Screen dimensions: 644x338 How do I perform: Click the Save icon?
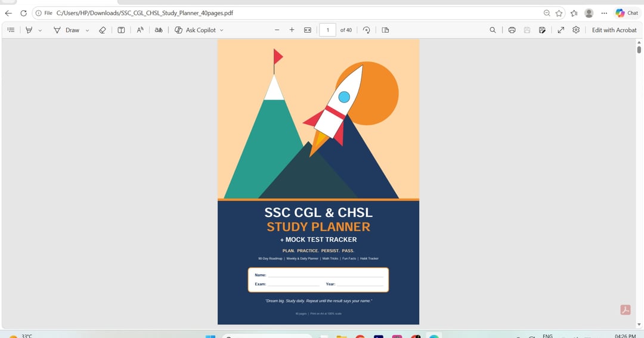point(527,30)
